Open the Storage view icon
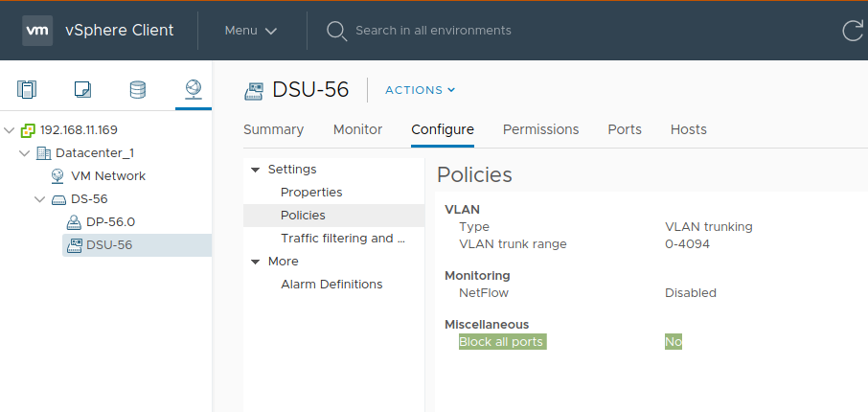Viewport: 868px width, 412px height. pyautogui.click(x=138, y=89)
